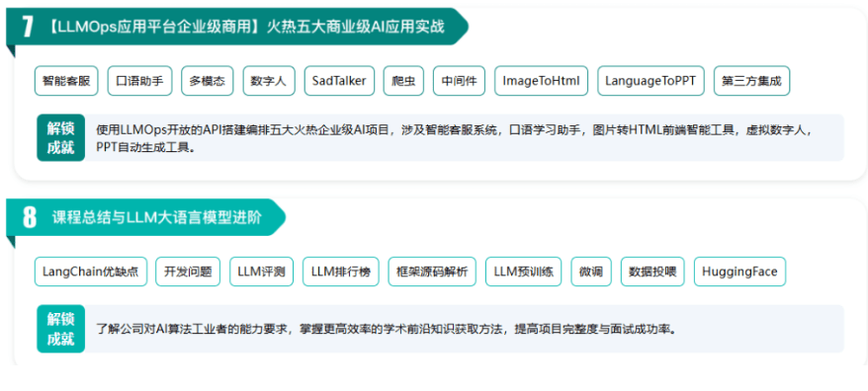Click section 7 LLMOps应用平台 header banner
The height and width of the screenshot is (391, 868).
point(237,27)
